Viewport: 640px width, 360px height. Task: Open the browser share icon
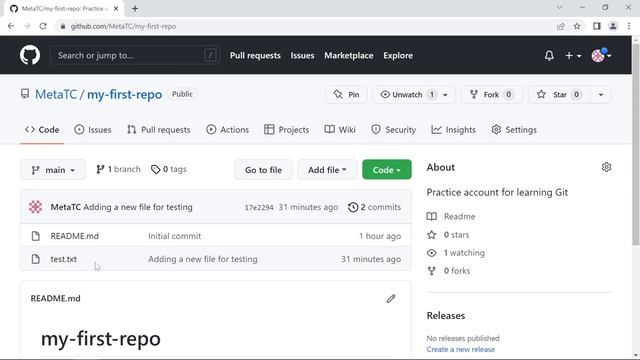tap(560, 26)
